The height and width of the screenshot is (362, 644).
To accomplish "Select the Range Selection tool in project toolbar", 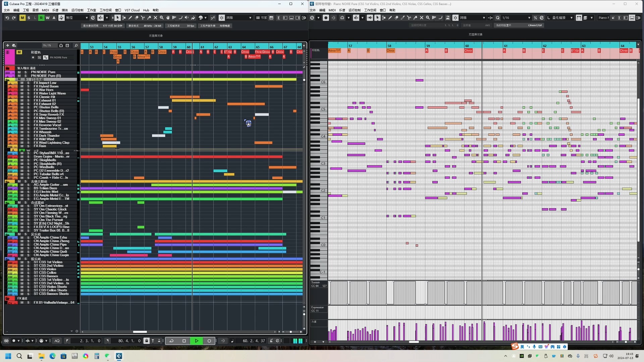I will tap(124, 18).
